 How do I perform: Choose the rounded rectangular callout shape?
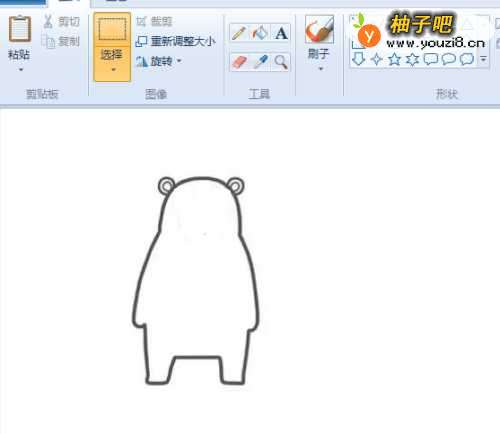431,59
